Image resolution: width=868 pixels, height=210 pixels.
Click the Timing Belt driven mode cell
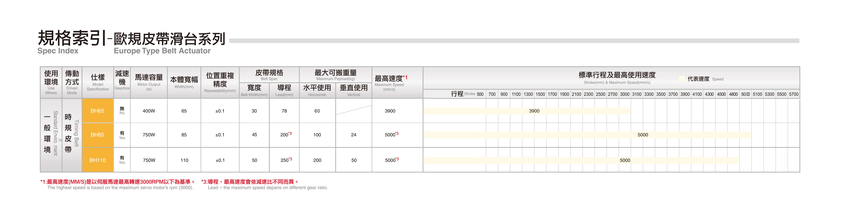coord(72,135)
